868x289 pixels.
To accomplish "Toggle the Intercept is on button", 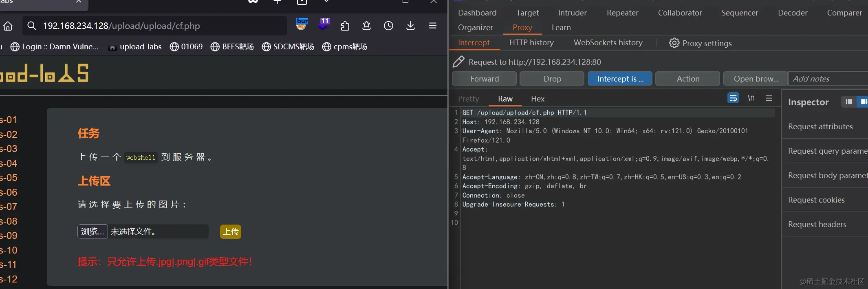I will [x=620, y=79].
